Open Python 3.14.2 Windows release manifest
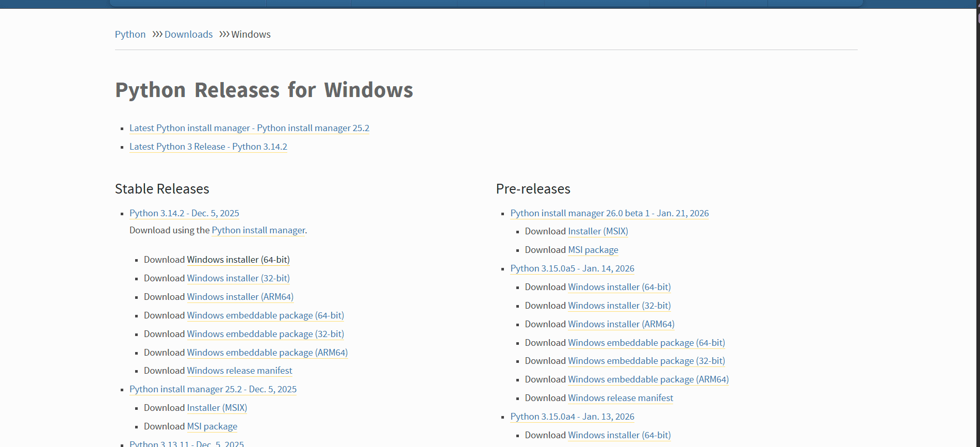The image size is (980, 447). click(239, 371)
